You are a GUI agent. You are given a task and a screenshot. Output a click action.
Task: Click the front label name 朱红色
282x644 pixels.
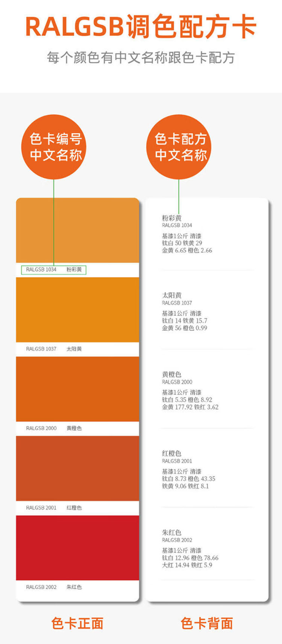tap(74, 587)
